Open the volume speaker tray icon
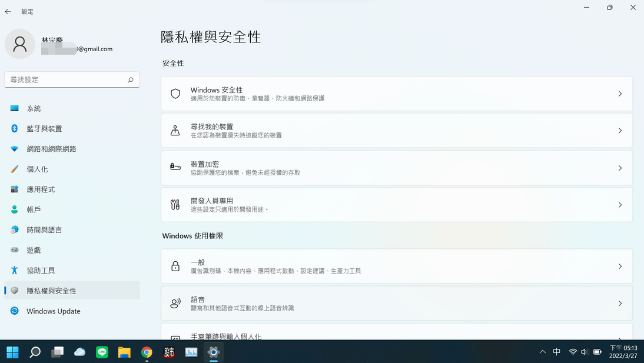The width and height of the screenshot is (644, 363). (585, 351)
